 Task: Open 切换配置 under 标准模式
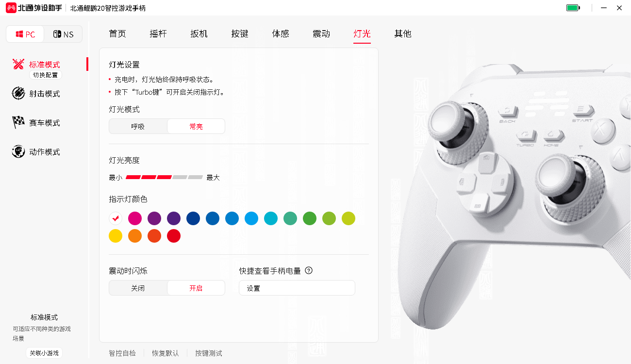[45, 75]
